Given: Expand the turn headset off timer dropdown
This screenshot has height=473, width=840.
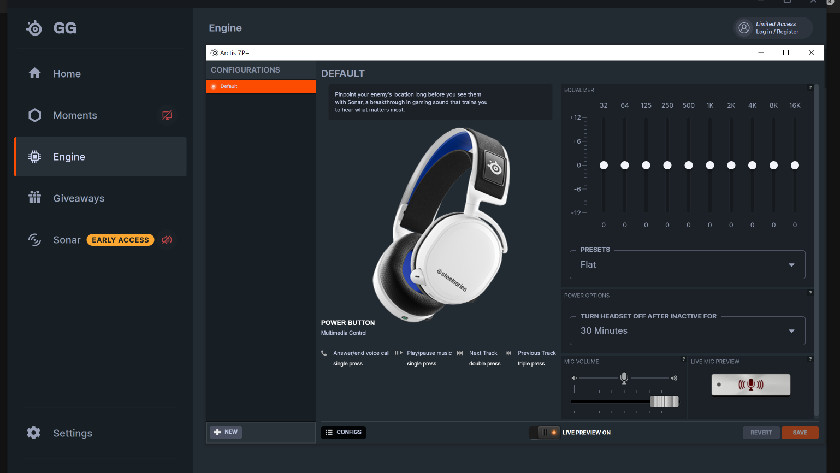Looking at the screenshot, I should point(691,330).
